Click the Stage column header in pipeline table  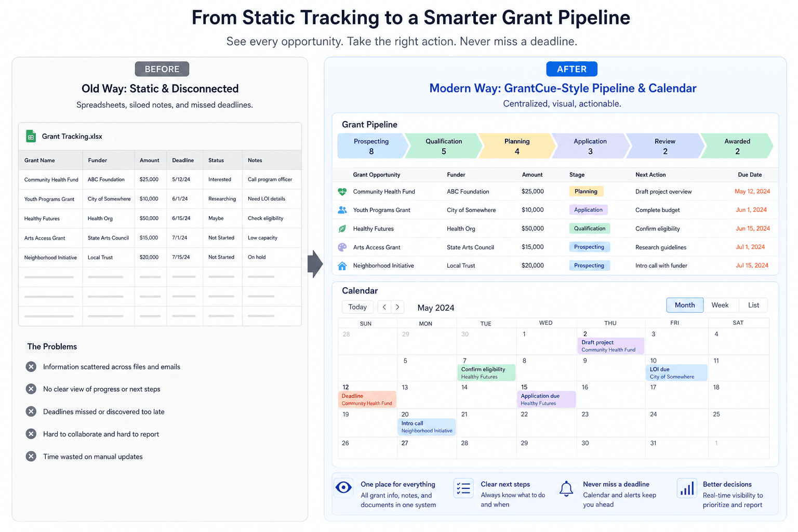[x=577, y=175]
